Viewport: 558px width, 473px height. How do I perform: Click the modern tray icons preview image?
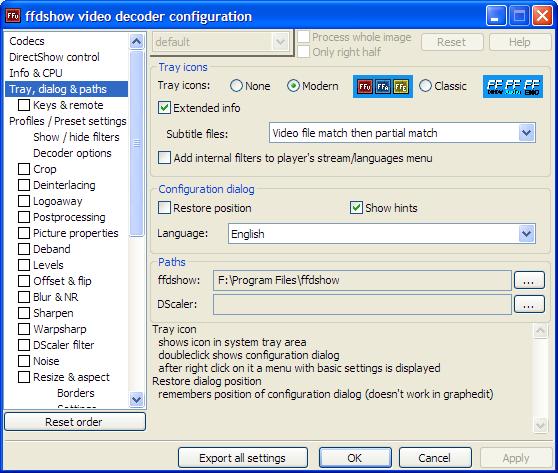pyautogui.click(x=383, y=86)
